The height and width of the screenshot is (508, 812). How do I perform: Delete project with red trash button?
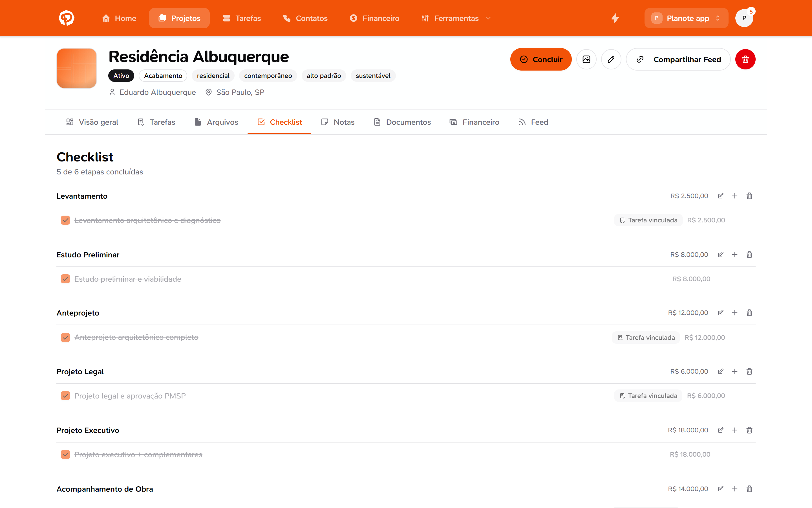tap(745, 60)
